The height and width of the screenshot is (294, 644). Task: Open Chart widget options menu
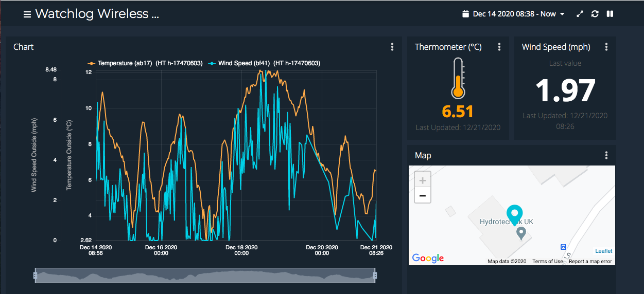[392, 47]
